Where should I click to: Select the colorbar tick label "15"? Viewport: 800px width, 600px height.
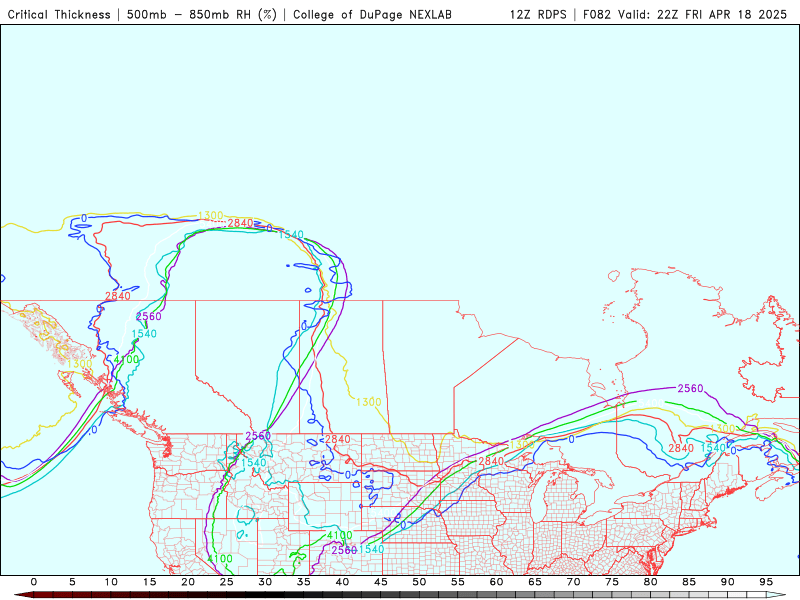149,582
